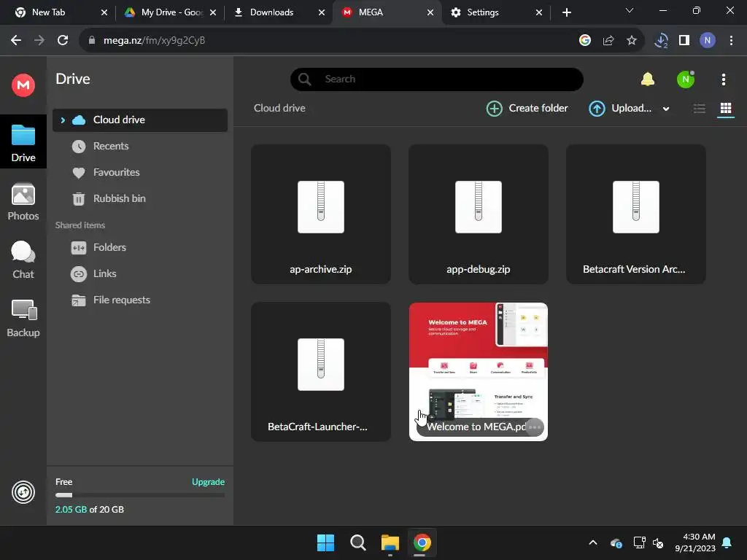Open MEGA's three-dot main menu
The height and width of the screenshot is (560, 747).
(723, 79)
